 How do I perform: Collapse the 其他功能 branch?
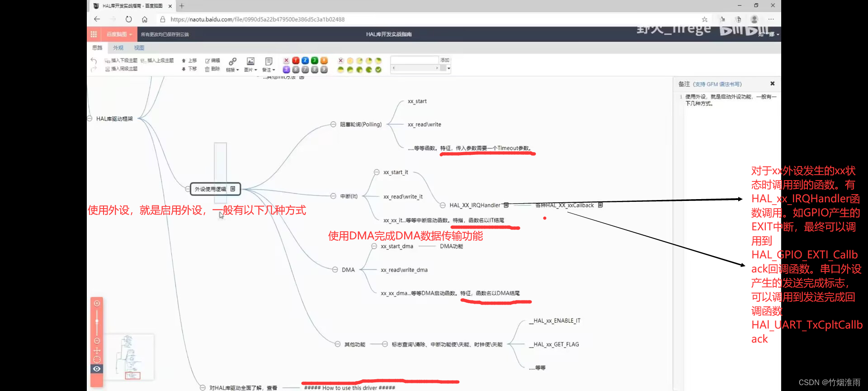(x=338, y=344)
